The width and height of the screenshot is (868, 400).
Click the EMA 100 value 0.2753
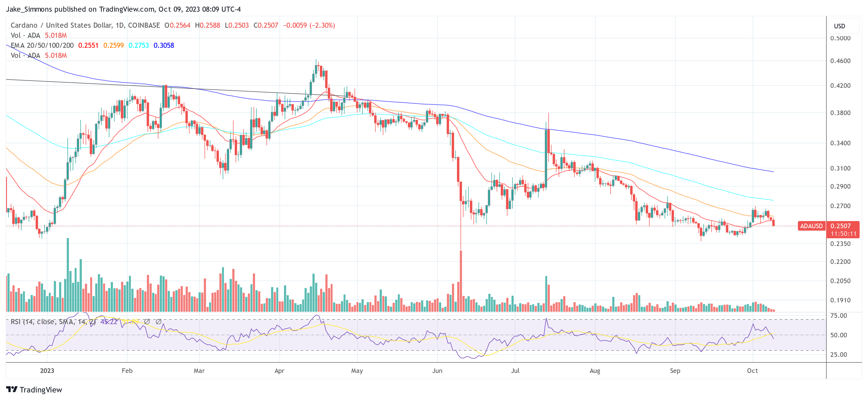pyautogui.click(x=139, y=45)
